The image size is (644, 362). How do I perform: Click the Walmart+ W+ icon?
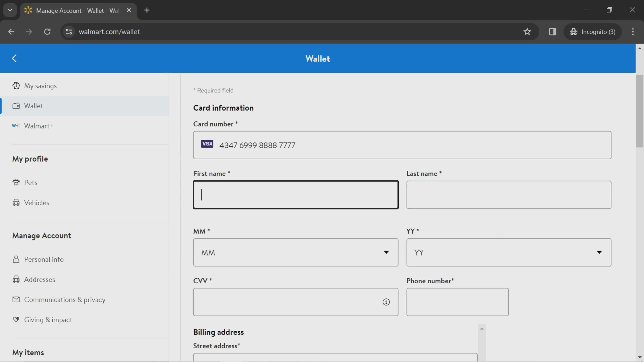click(16, 126)
